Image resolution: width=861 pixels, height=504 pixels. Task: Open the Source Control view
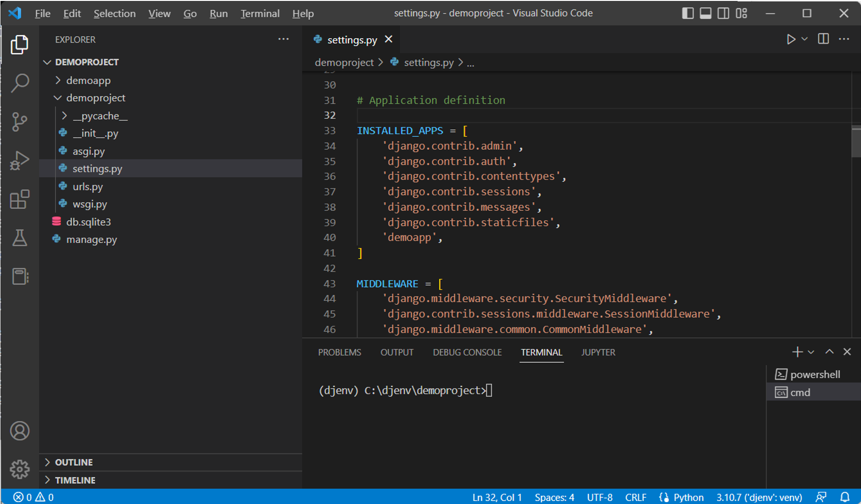[19, 122]
